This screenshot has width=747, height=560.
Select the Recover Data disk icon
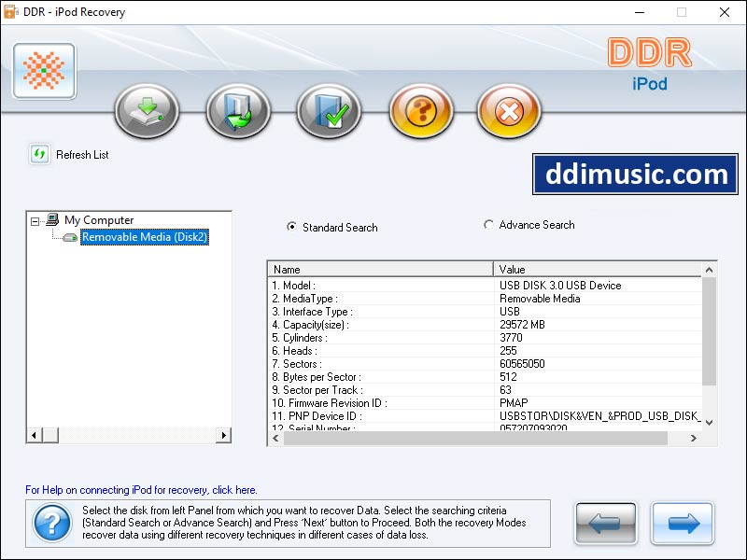147,111
